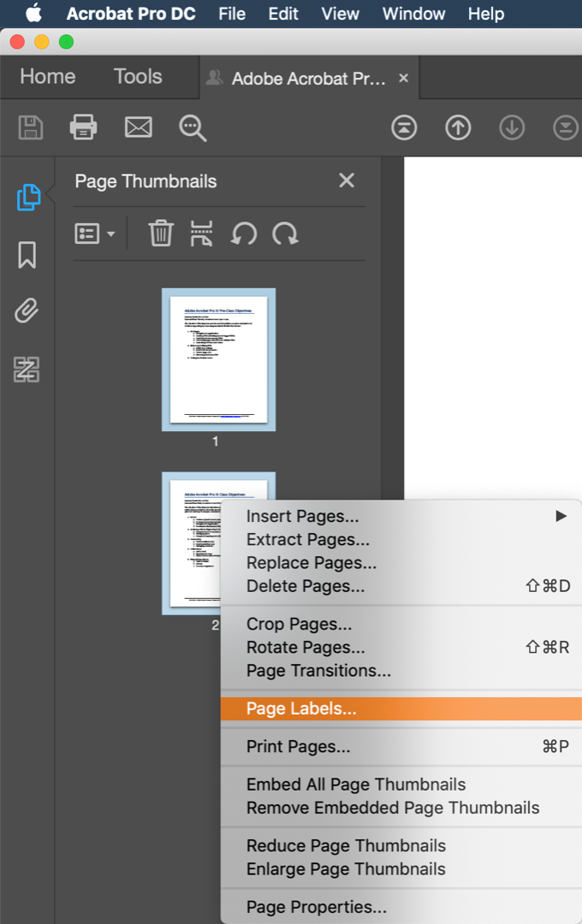Select highlighted Page Labels... entry

point(401,708)
